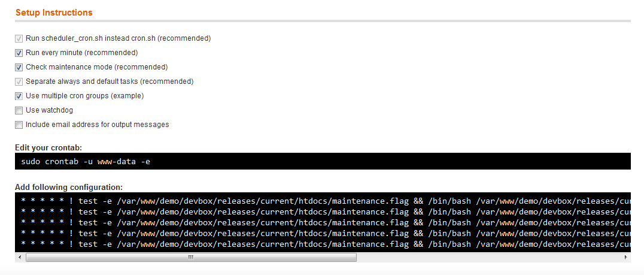Enable Include email address for output messages
Viewport: 644px width, 275px height.
coord(19,125)
